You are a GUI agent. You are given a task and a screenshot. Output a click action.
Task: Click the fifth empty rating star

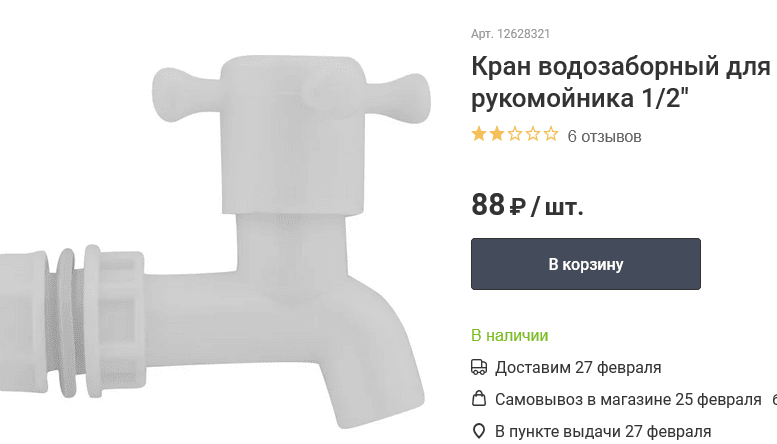pos(551,134)
